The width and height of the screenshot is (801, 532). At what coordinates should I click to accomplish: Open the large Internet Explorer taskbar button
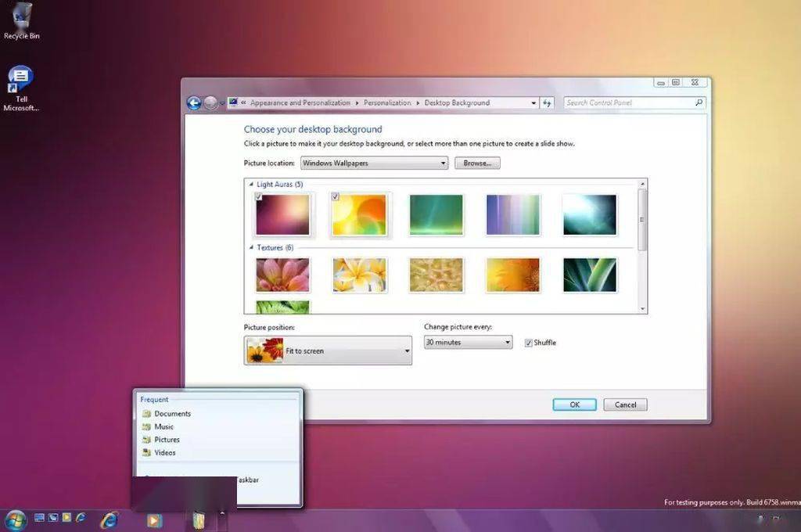110,520
